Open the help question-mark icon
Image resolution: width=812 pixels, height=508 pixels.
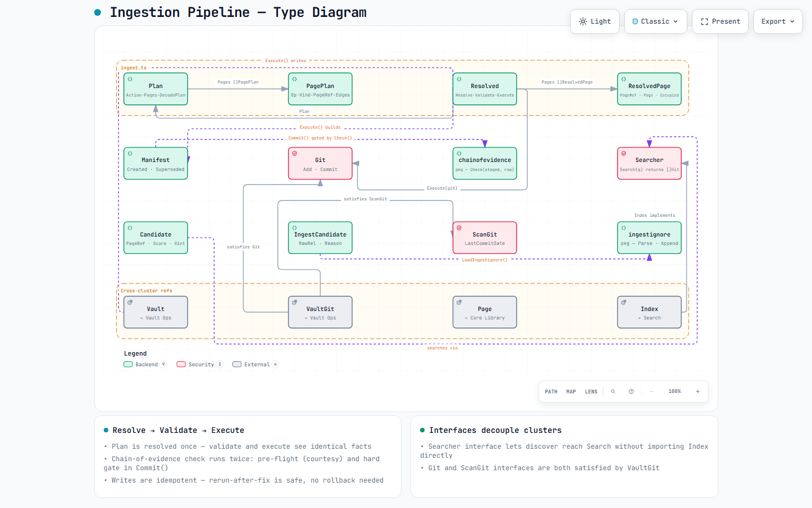[x=631, y=391]
